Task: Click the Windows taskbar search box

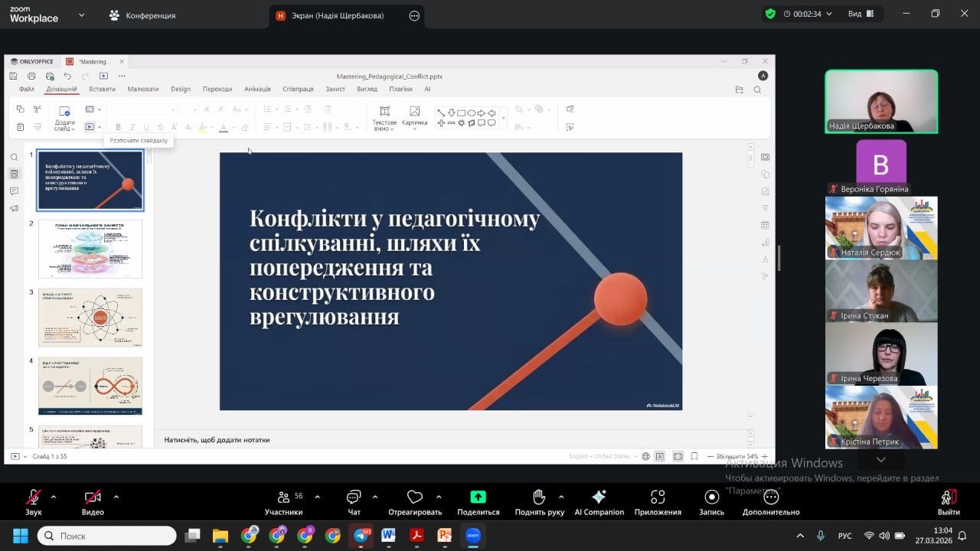Action: coord(107,536)
